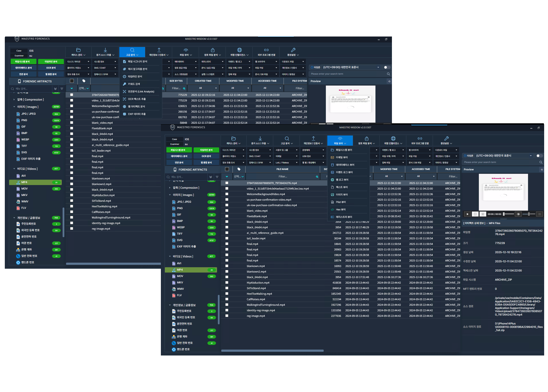Open the Hex 뷰어 menu entry
Viewport: 548px width, 392px height.
tap(340, 209)
